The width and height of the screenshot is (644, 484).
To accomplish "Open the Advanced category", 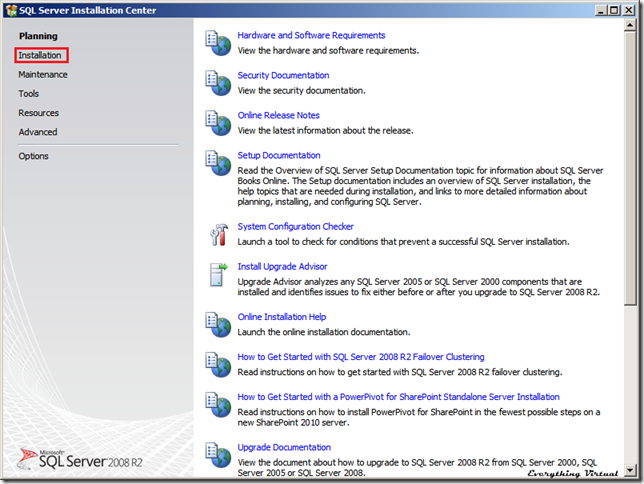I will click(38, 132).
